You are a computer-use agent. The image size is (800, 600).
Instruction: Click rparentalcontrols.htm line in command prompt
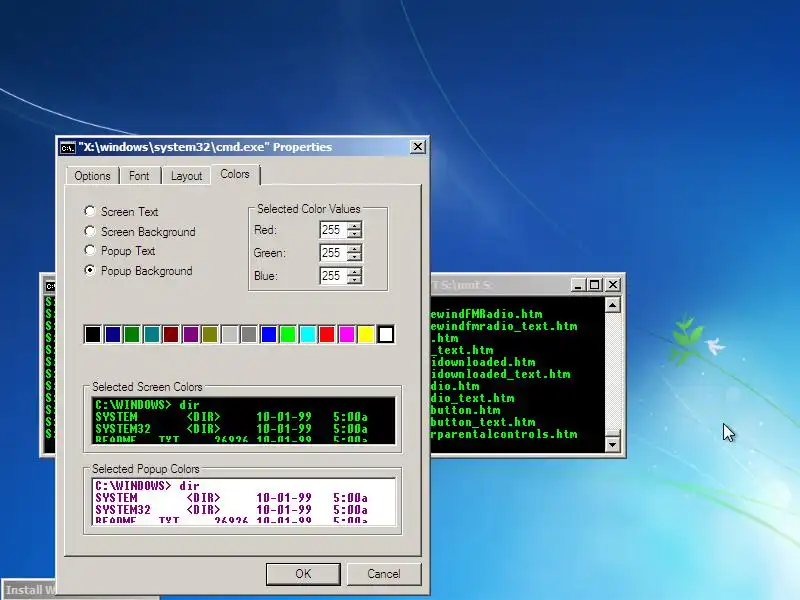[x=504, y=434]
